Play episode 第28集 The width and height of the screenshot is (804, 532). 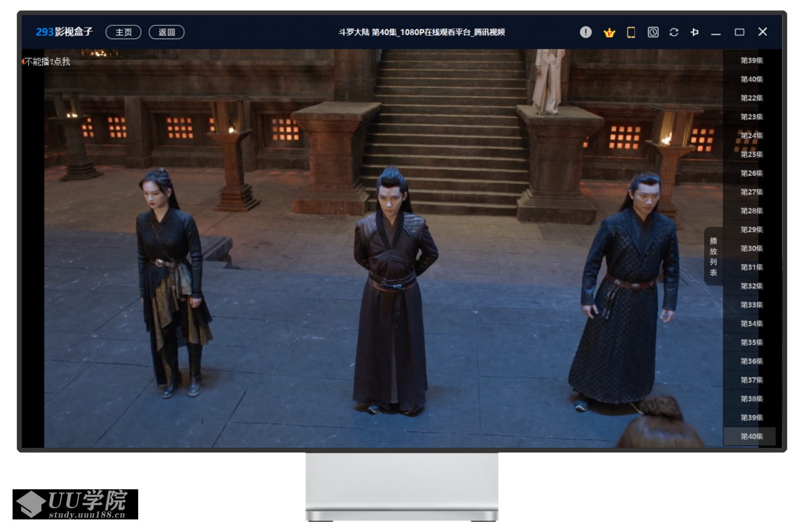[751, 211]
